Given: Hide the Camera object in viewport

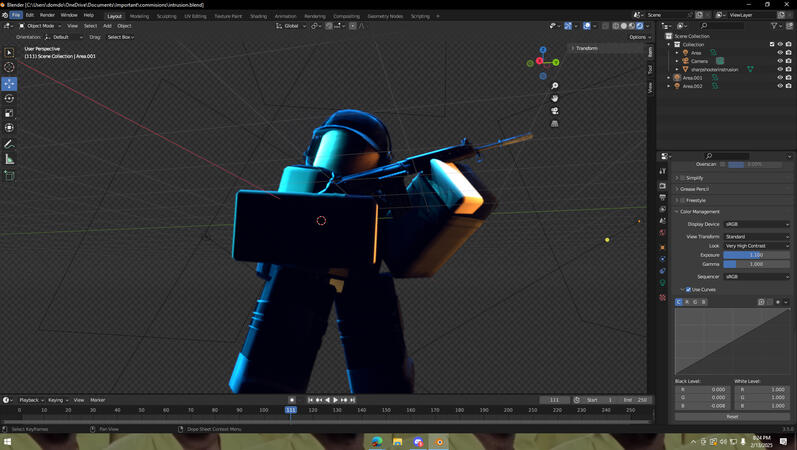Looking at the screenshot, I should tap(780, 61).
